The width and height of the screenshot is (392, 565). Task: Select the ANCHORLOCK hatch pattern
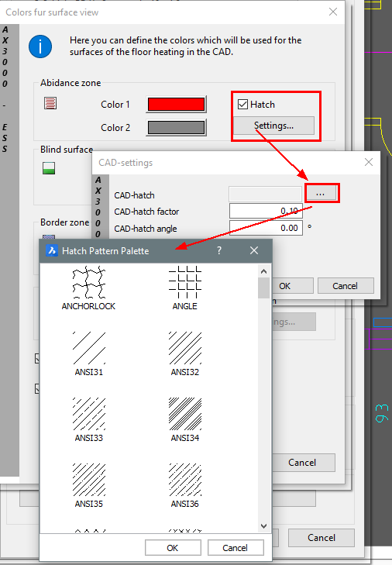(x=88, y=288)
